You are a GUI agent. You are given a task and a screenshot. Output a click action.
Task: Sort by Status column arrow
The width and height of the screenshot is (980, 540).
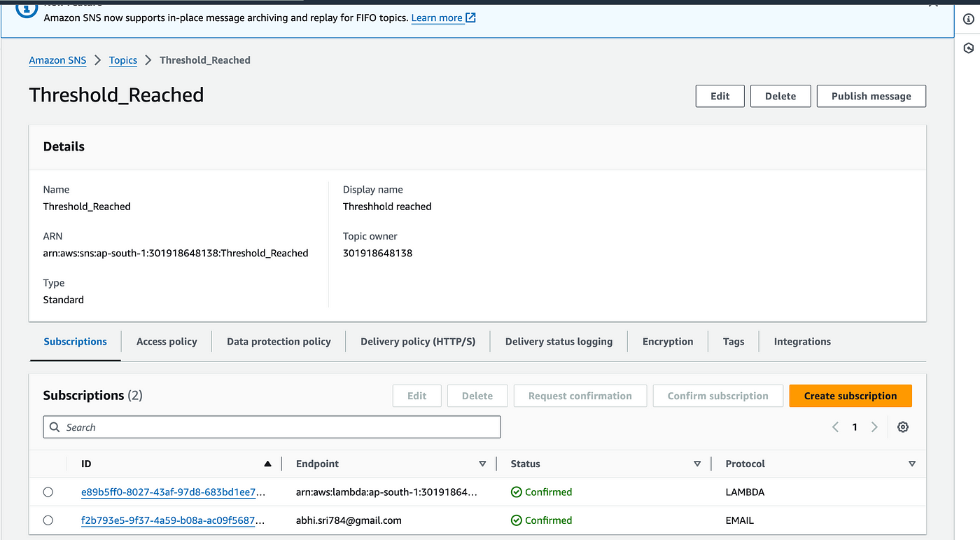tap(697, 464)
